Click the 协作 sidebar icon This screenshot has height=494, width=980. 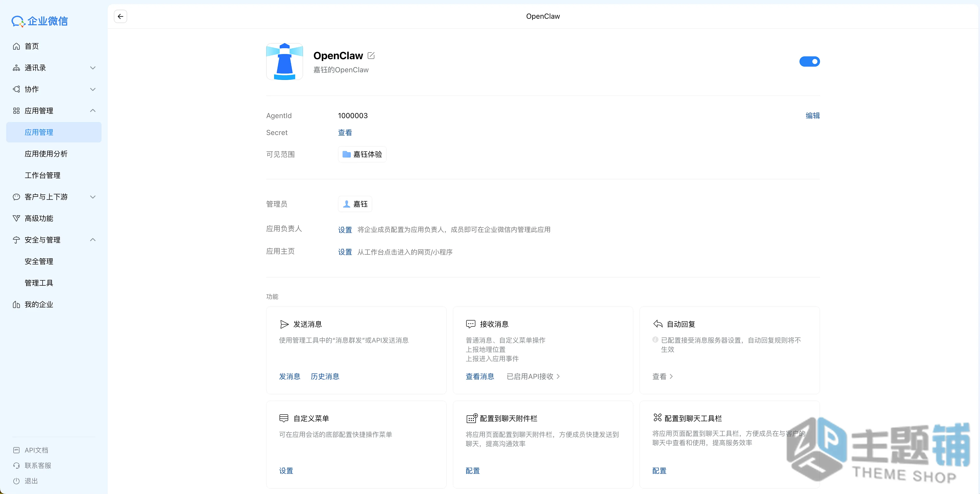click(16, 89)
